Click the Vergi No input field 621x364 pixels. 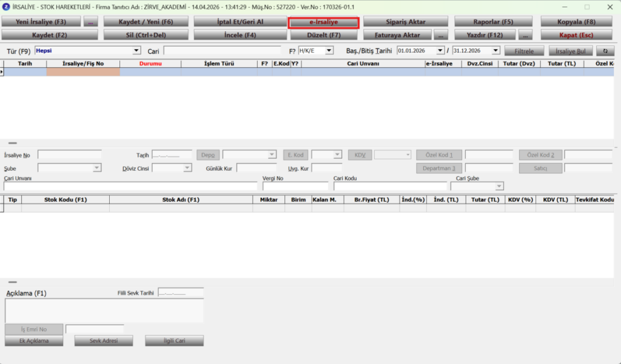(x=295, y=187)
